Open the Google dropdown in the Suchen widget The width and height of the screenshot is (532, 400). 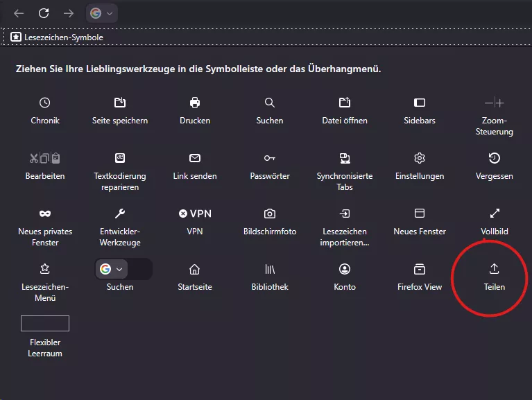(x=111, y=269)
